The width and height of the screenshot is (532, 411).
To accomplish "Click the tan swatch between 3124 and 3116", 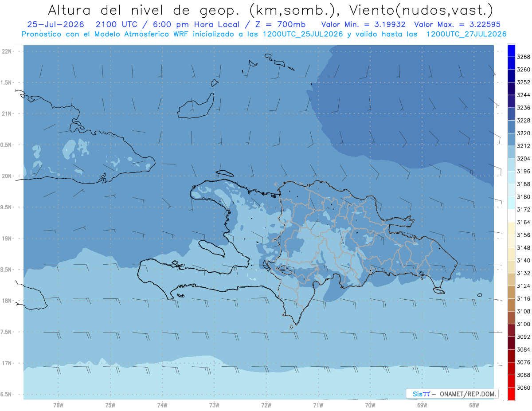I will 511,292.
